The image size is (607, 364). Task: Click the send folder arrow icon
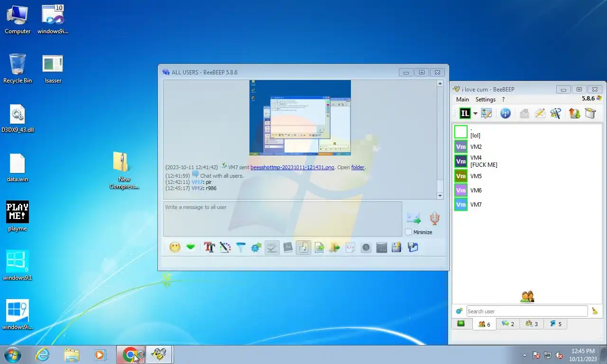click(335, 247)
